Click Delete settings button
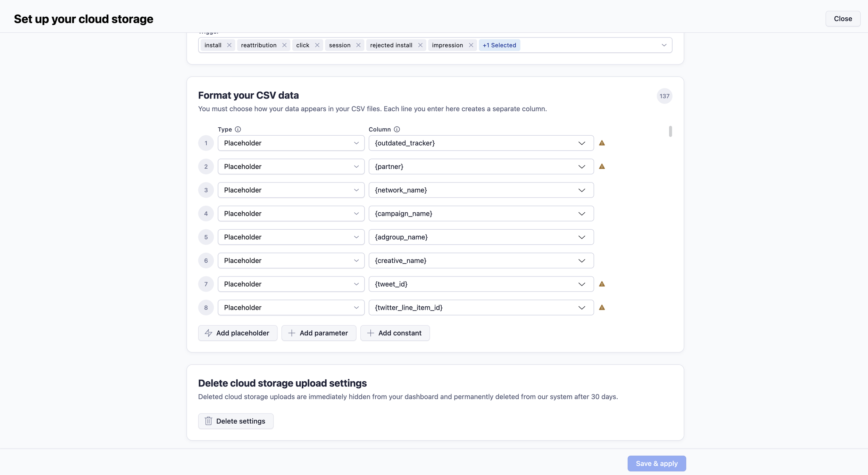Screen dimensions: 868x475 pyautogui.click(x=235, y=421)
